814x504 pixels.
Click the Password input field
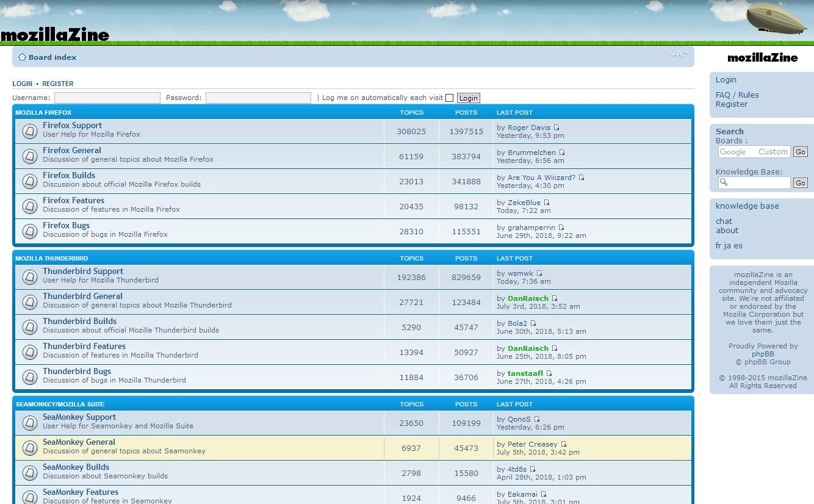pos(258,98)
